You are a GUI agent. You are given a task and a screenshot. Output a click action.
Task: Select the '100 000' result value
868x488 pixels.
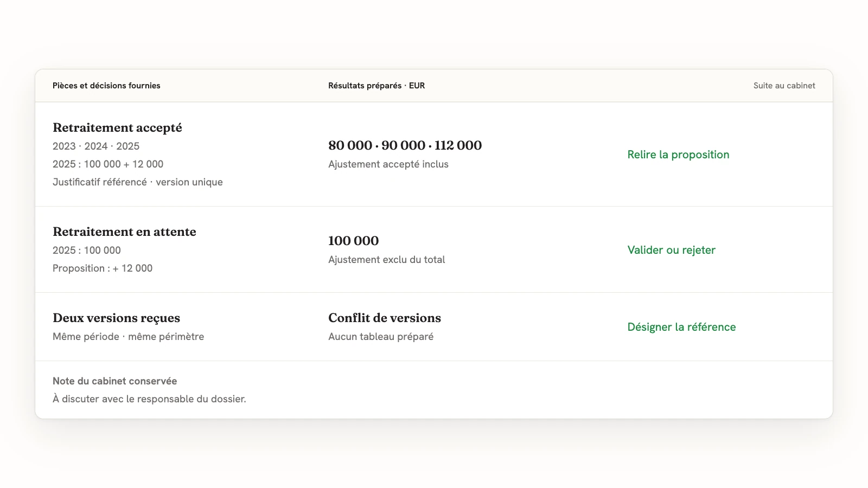point(353,241)
